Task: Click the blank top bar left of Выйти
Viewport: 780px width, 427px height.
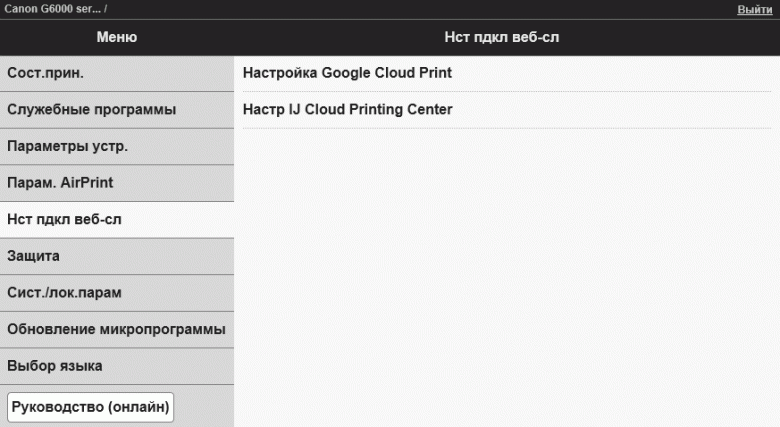Action: (x=420, y=9)
